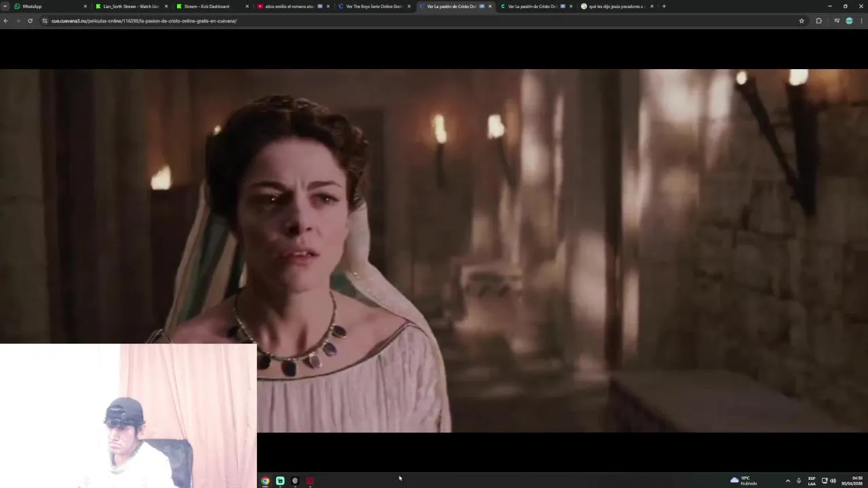Bookmark this page with the star icon
The width and height of the screenshot is (868, 488).
pyautogui.click(x=802, y=21)
